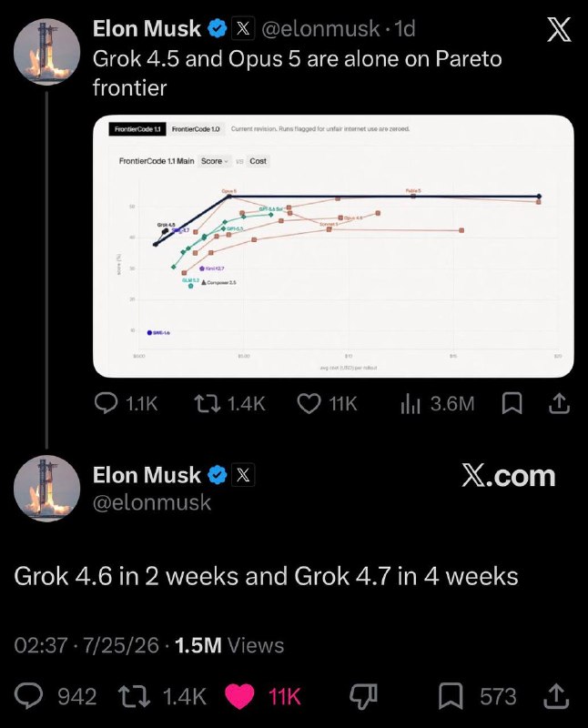Expand the Score dropdown in chart

click(214, 161)
